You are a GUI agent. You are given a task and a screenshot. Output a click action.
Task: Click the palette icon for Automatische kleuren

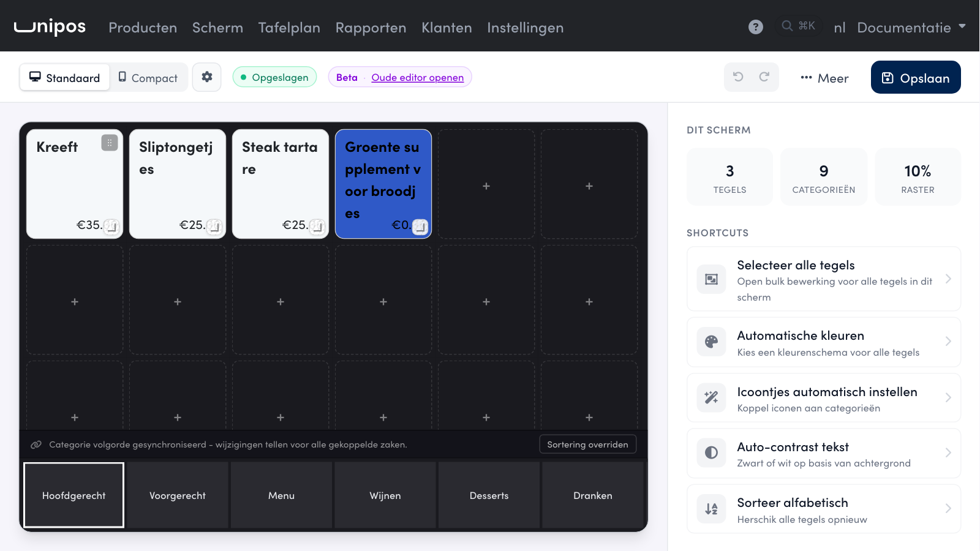(x=711, y=342)
